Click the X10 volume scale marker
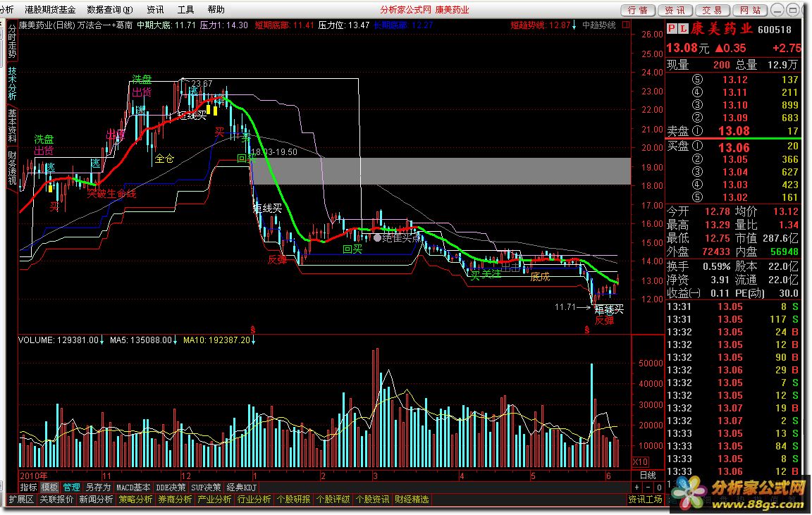 pyautogui.click(x=641, y=461)
